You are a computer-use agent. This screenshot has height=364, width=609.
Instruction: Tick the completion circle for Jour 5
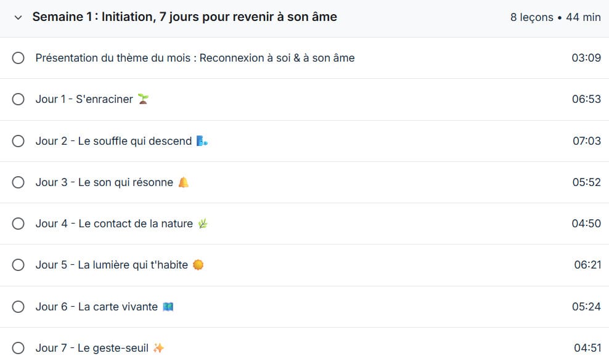[x=18, y=265]
